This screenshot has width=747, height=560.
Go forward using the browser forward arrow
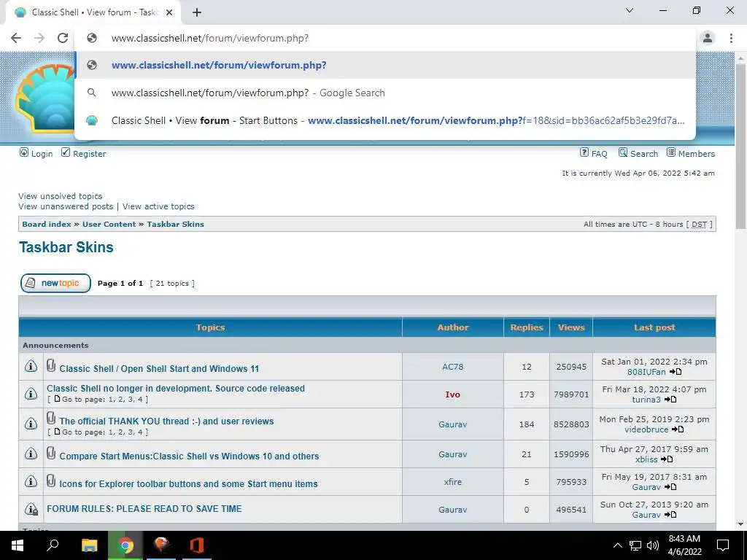click(x=39, y=38)
